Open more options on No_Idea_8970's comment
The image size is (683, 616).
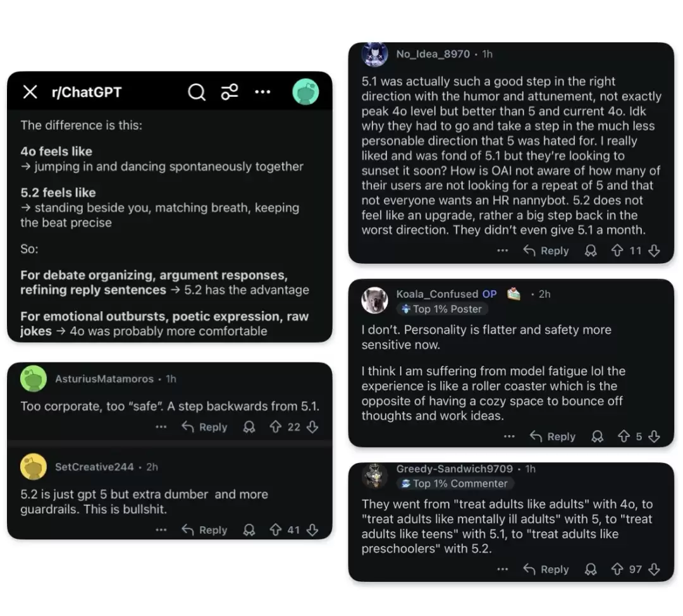tap(503, 251)
